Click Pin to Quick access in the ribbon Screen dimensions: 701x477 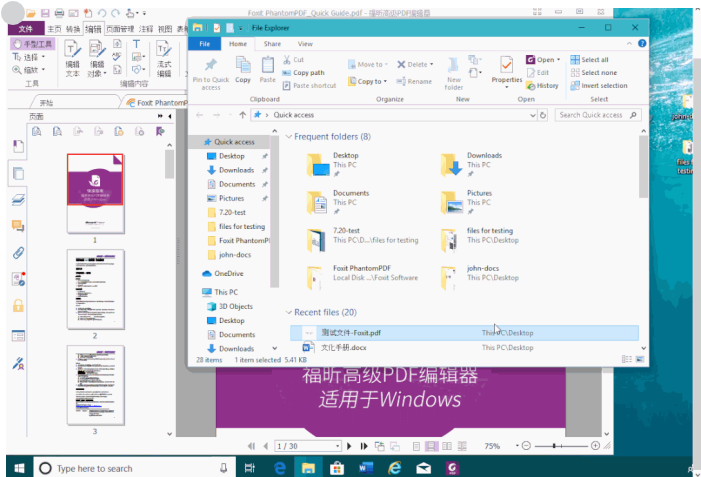tap(211, 74)
